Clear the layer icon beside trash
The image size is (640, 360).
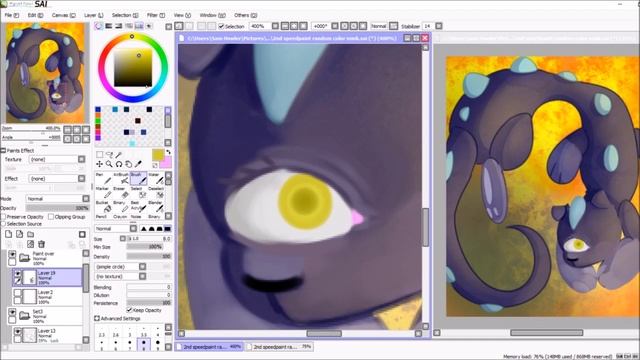31,244
